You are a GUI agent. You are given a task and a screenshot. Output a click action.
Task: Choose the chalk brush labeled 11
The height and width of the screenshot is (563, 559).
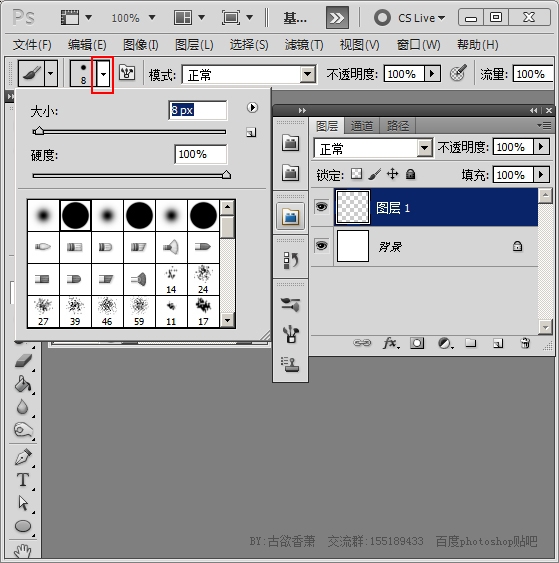(171, 311)
